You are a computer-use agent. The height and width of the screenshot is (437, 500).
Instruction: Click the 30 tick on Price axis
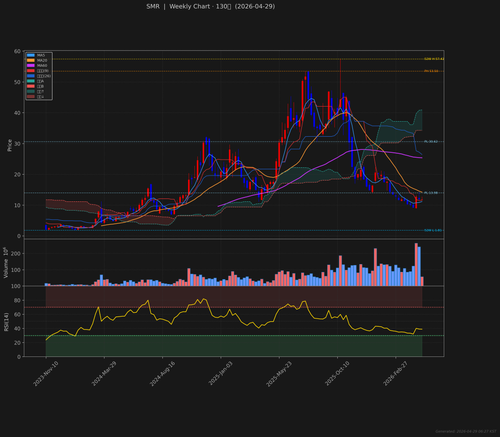[x=17, y=144]
